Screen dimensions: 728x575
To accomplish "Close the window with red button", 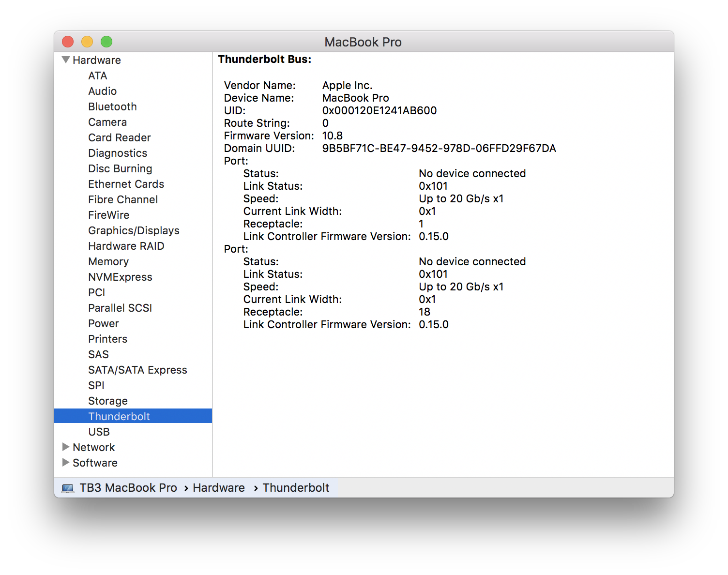I will [x=68, y=42].
